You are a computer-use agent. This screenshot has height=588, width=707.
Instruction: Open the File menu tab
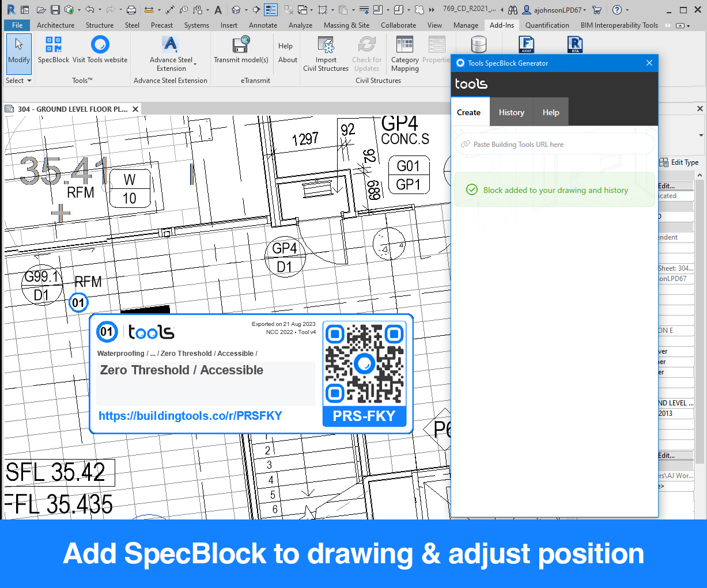[17, 25]
